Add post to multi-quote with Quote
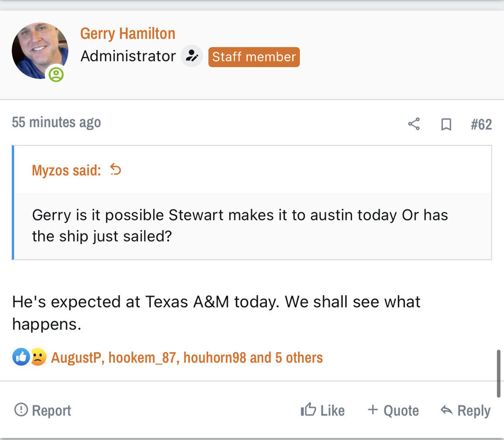 [393, 410]
